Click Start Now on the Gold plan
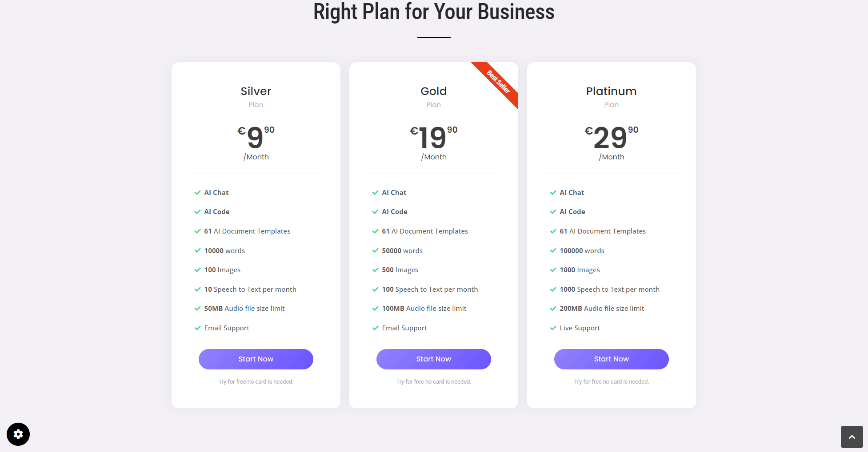This screenshot has width=868, height=452. click(433, 359)
